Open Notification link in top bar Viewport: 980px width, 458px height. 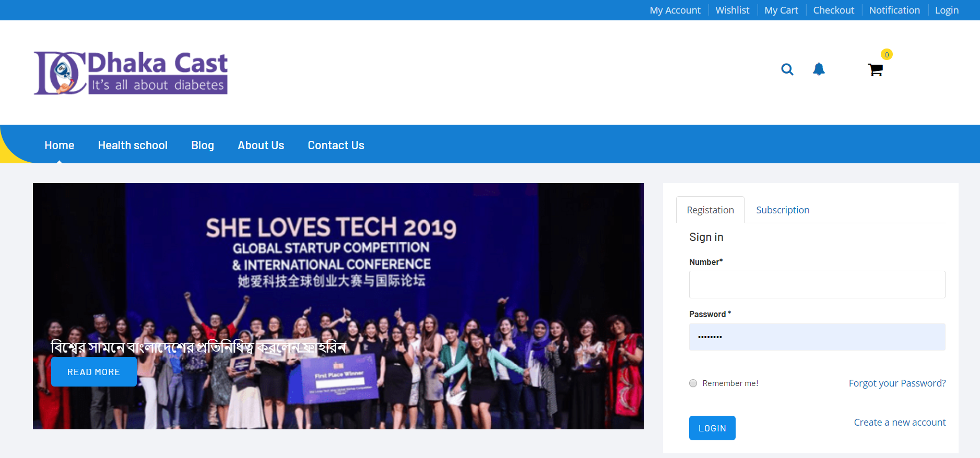tap(894, 10)
